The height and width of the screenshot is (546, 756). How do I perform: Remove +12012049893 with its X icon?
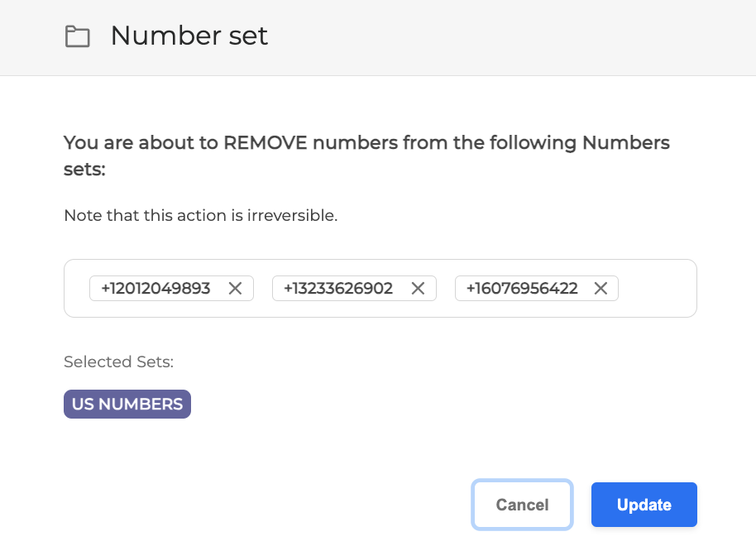click(235, 288)
